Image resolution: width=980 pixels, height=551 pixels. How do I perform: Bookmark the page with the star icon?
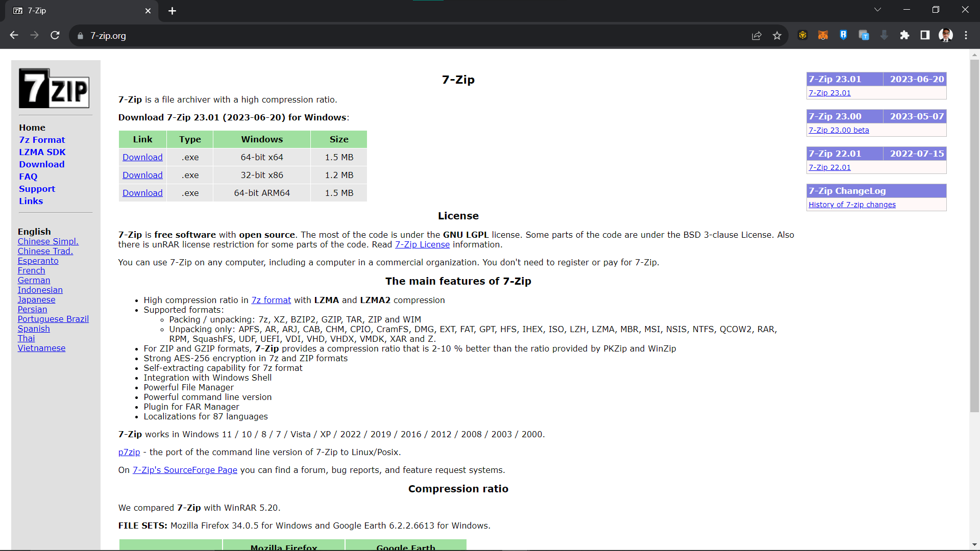(x=777, y=35)
